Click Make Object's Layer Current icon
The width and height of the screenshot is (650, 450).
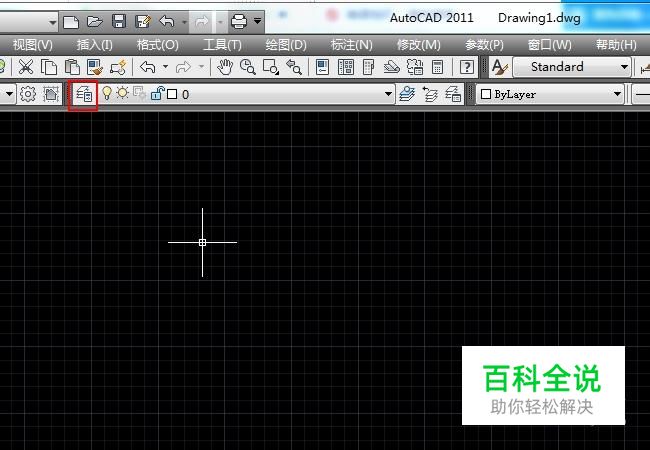[407, 94]
